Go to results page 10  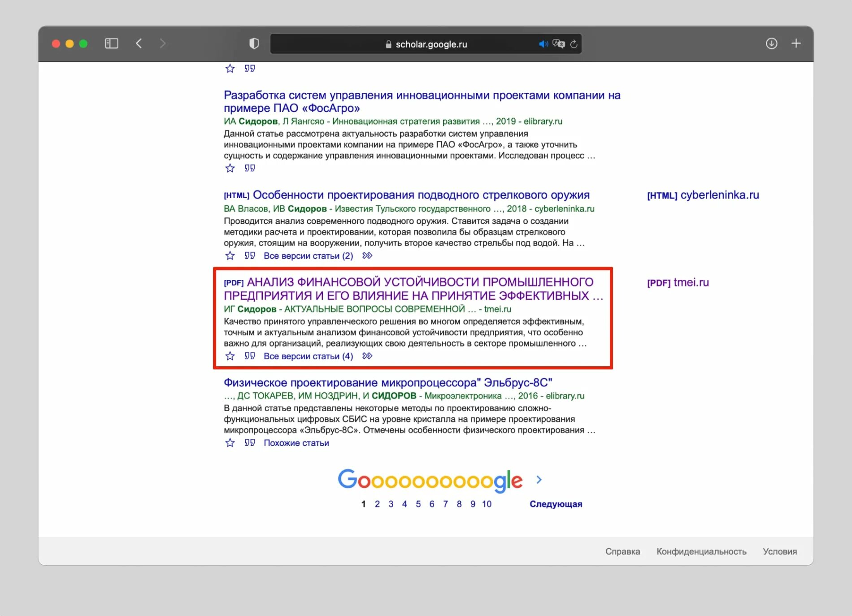487,504
